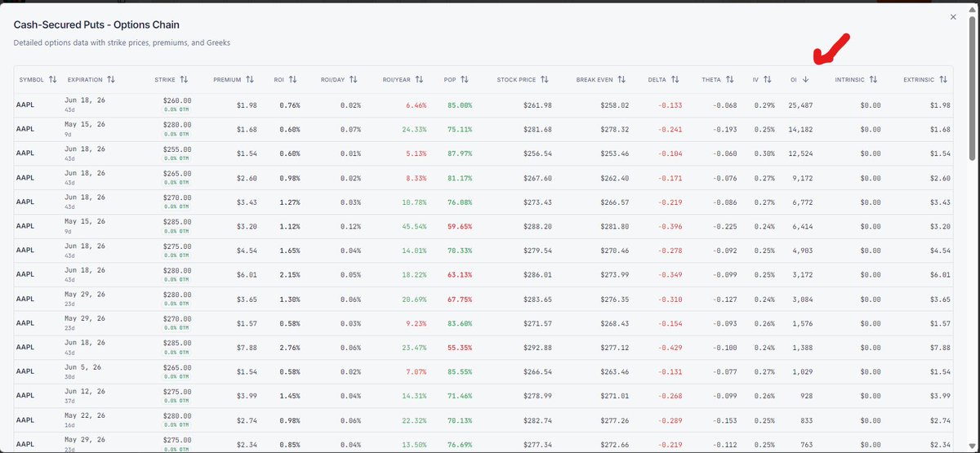Image resolution: width=980 pixels, height=453 pixels.
Task: Click stock price $292.88
Action: [536, 348]
